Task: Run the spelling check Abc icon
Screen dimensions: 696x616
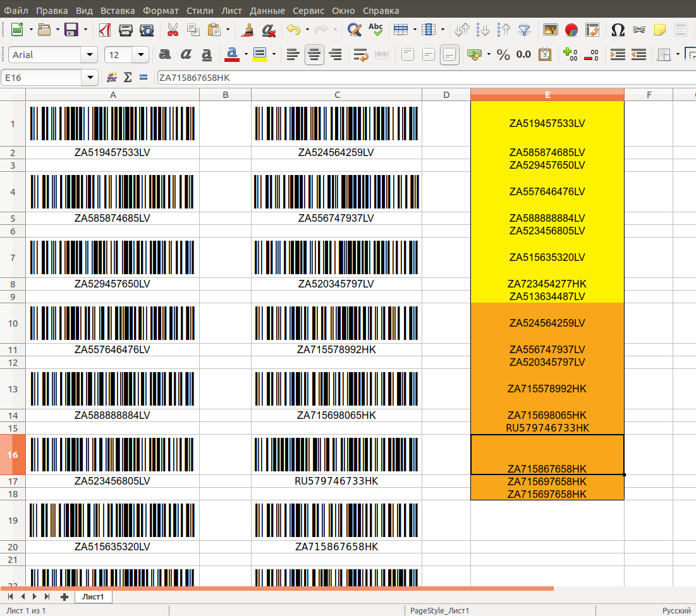Action: pyautogui.click(x=375, y=30)
